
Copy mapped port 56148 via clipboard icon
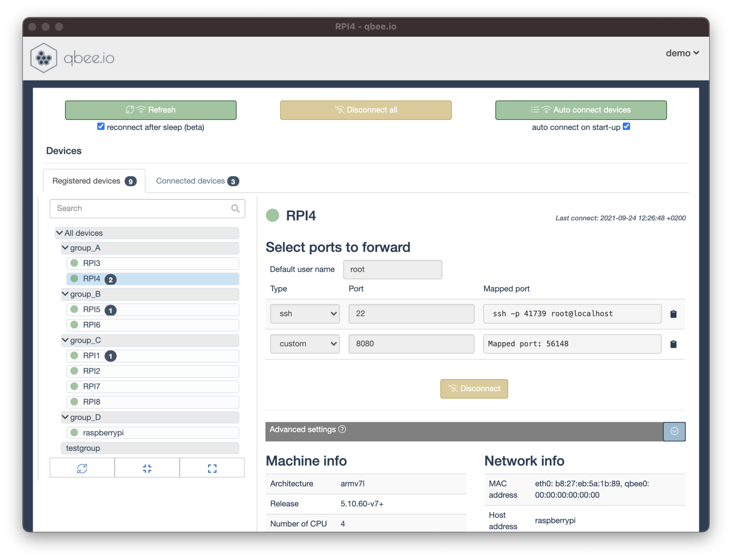tap(673, 344)
